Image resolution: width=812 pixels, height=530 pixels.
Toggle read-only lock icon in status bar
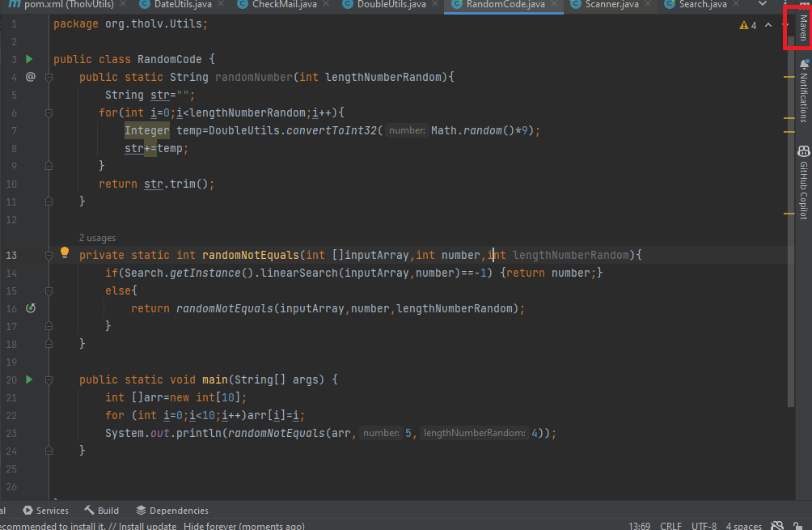(x=798, y=526)
